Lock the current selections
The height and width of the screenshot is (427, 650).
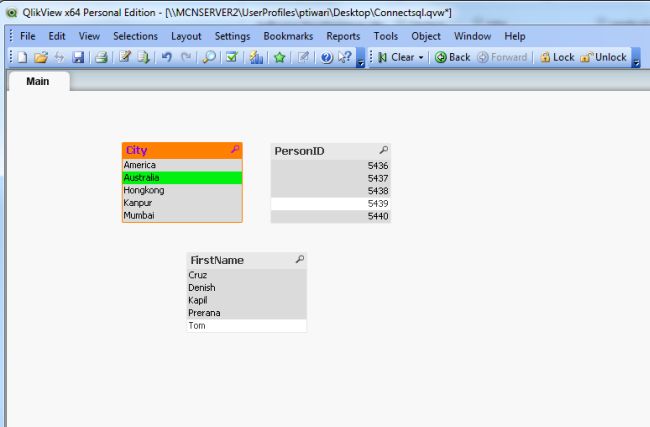coord(557,57)
